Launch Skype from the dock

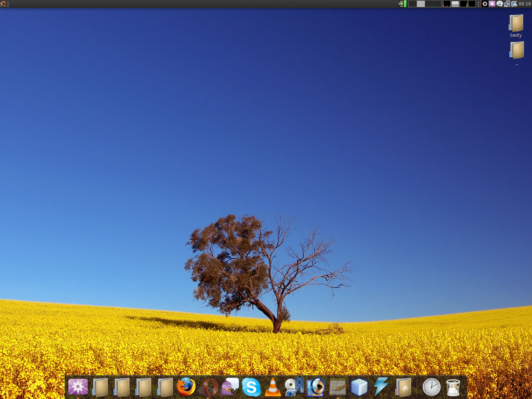pos(251,387)
